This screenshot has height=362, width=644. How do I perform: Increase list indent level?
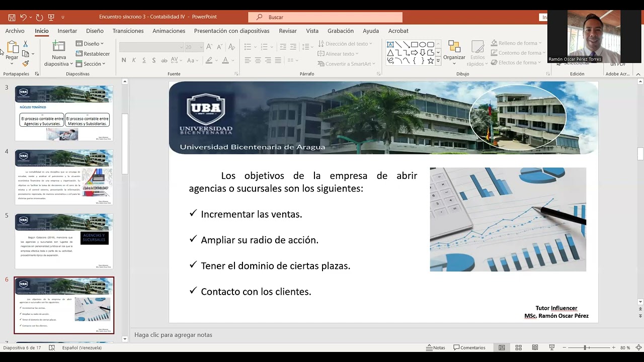tap(294, 47)
